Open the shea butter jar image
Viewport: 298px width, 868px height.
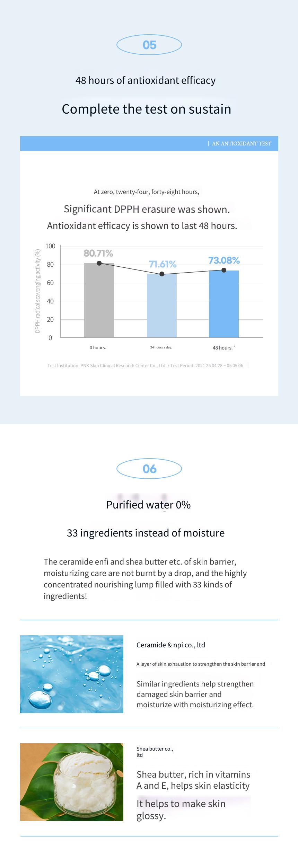[x=72, y=782]
